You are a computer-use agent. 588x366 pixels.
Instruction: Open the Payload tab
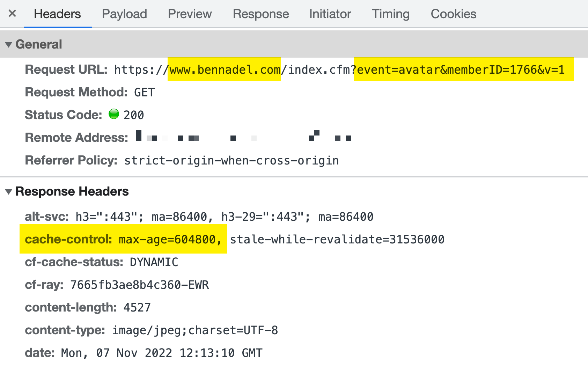[x=124, y=14]
